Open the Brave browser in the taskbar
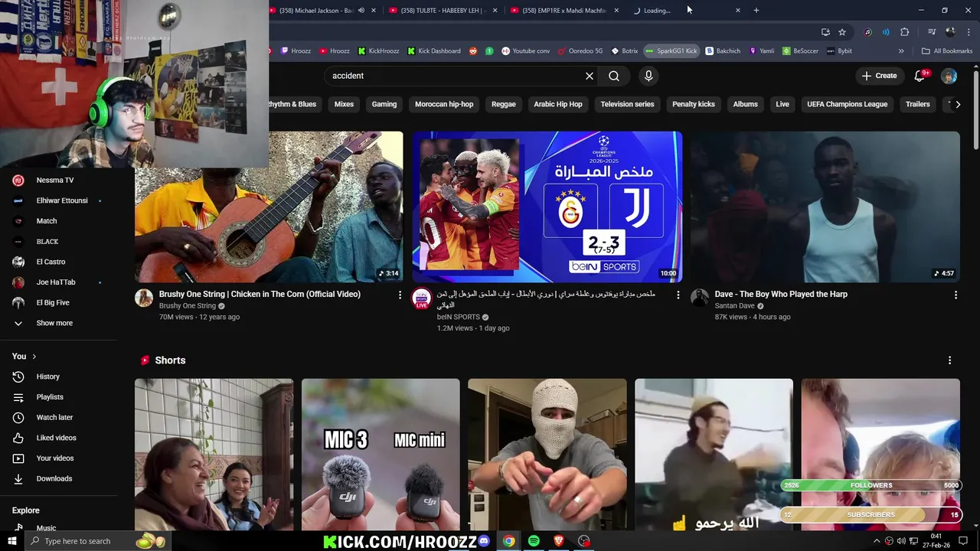This screenshot has height=551, width=980. (x=559, y=541)
